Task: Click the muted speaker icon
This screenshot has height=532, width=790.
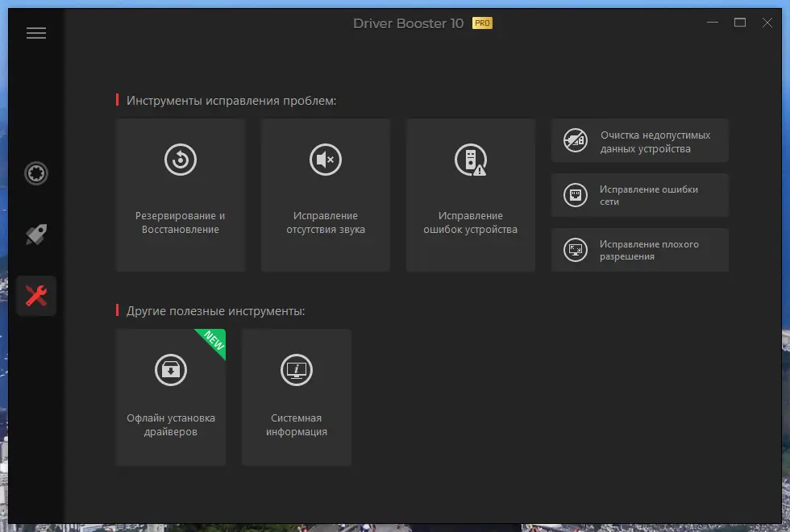Action: [326, 160]
